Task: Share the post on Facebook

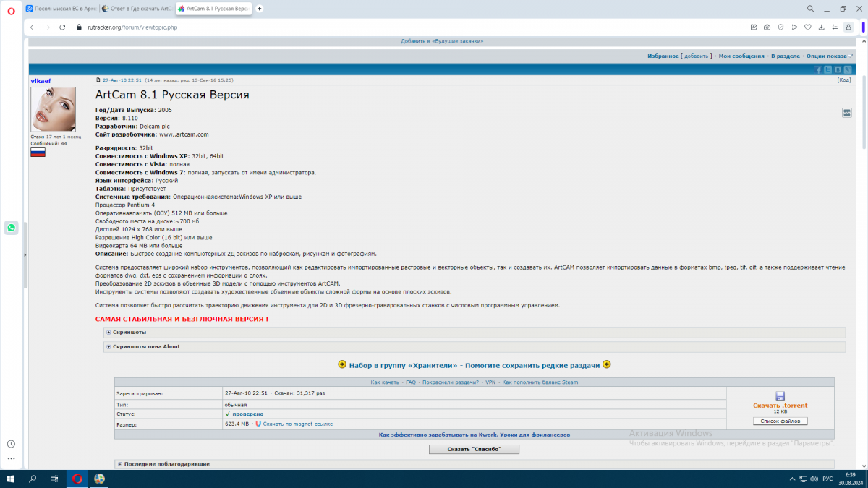Action: [819, 69]
